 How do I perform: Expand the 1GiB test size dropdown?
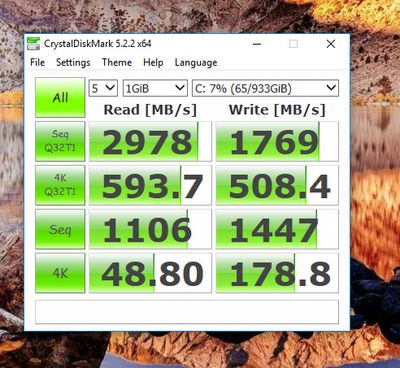click(x=155, y=88)
